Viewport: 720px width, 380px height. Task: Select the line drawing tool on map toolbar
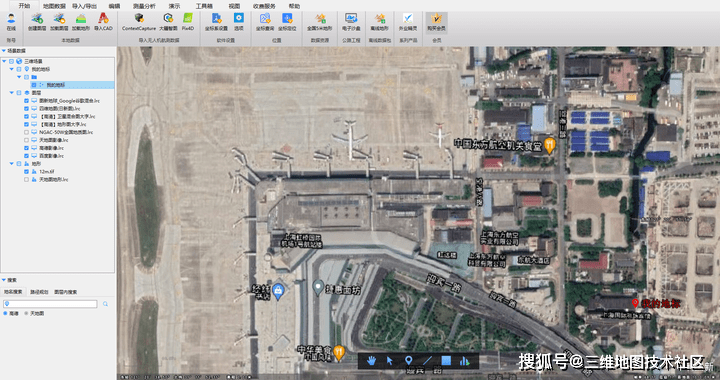coord(427,361)
